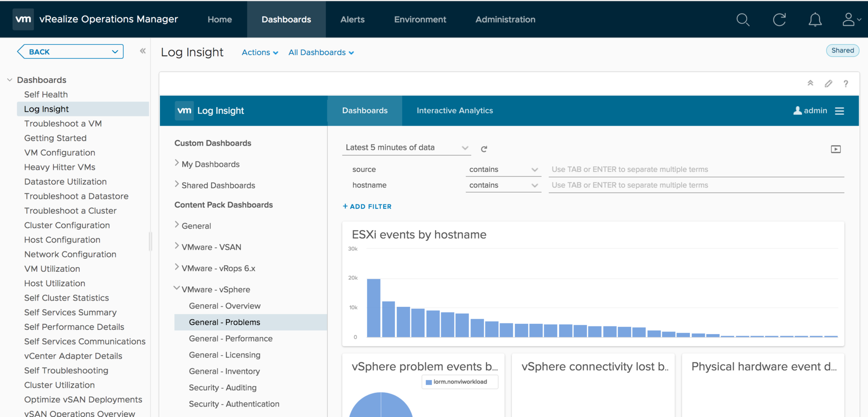The image size is (868, 417).
Task: Collapse the Dashboards tree in left sidebar
Action: [9, 80]
